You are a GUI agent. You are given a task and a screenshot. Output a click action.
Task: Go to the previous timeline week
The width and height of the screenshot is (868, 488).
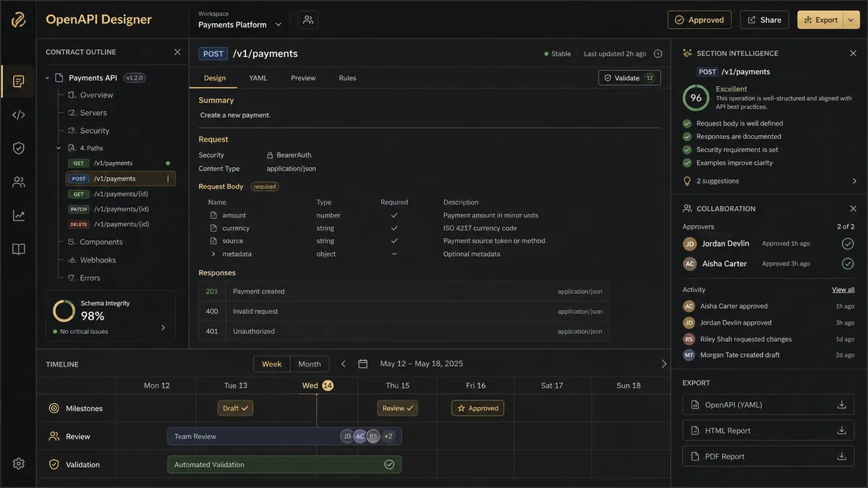[344, 364]
